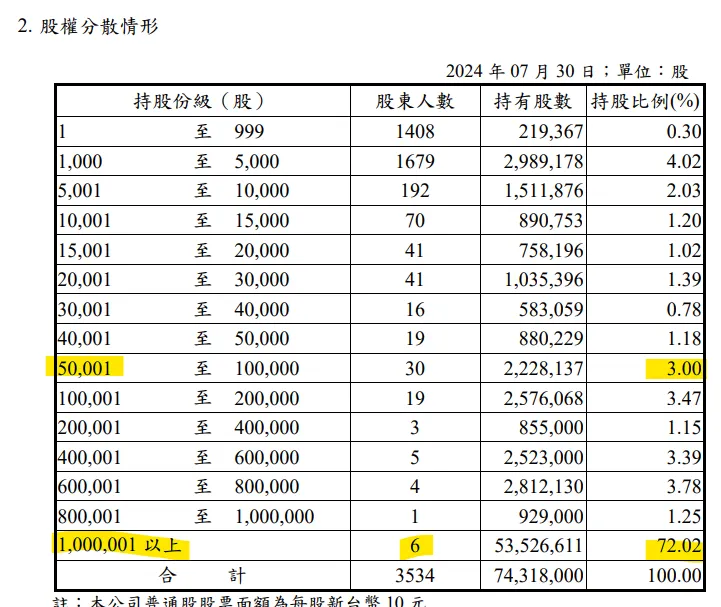The height and width of the screenshot is (607, 721).
Task: Click range start '5,001'
Action: [79, 190]
